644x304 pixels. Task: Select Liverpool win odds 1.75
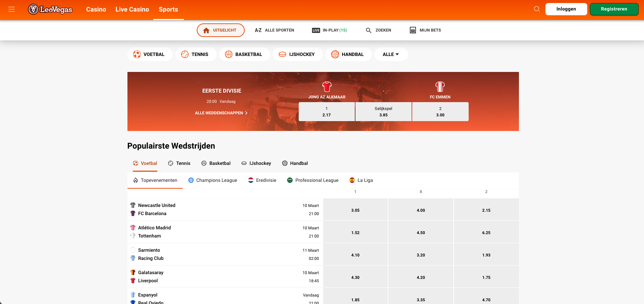click(x=486, y=277)
